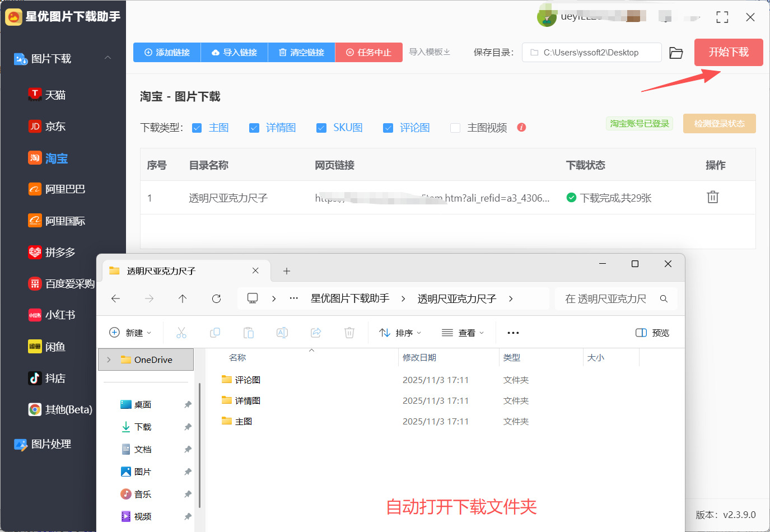Click the save directory path field
Image resolution: width=770 pixels, height=532 pixels.
pyautogui.click(x=591, y=53)
